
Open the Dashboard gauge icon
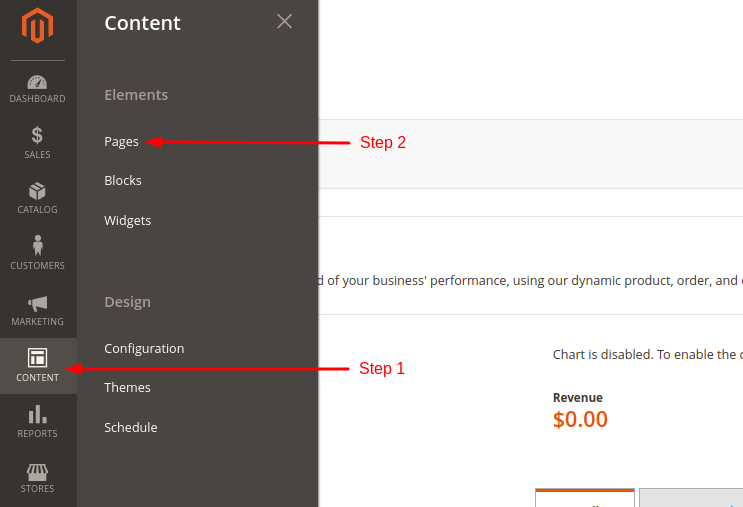(x=37, y=82)
